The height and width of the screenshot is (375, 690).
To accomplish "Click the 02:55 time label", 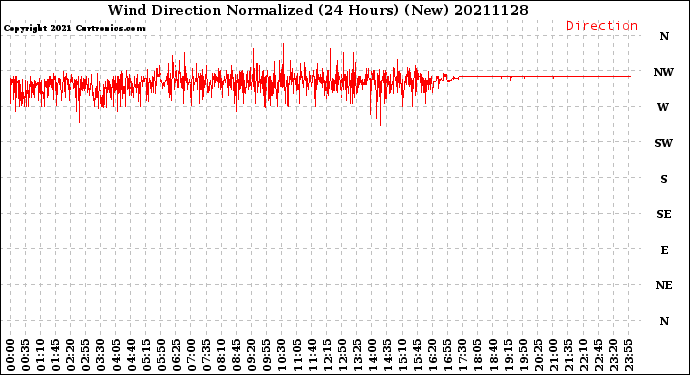I will click(x=86, y=355).
